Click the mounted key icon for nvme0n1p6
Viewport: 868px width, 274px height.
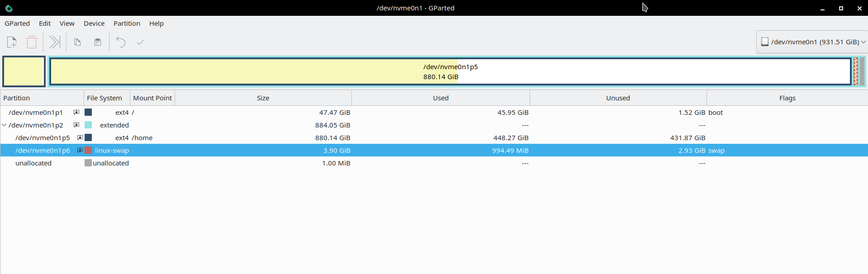[x=80, y=150]
